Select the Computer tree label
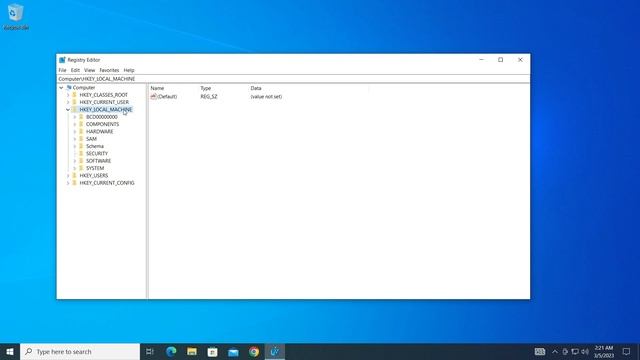This screenshot has height=360, width=640. (x=84, y=88)
